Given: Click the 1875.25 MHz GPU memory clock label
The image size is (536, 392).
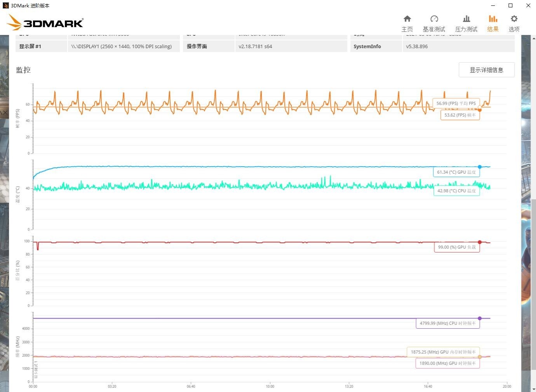Looking at the screenshot, I should pyautogui.click(x=443, y=352).
